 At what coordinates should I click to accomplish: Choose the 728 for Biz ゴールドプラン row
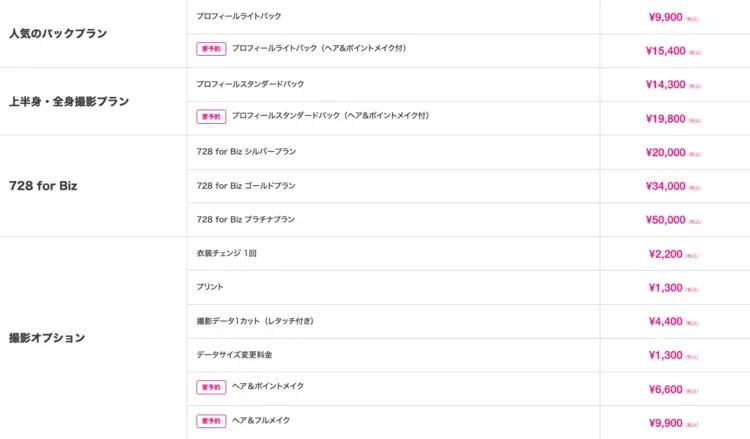(246, 185)
